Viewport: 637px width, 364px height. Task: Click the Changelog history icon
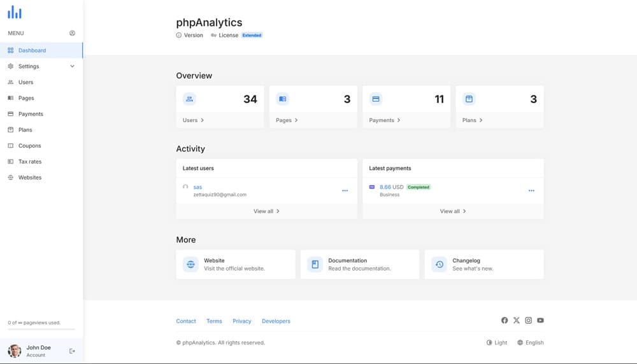click(439, 265)
